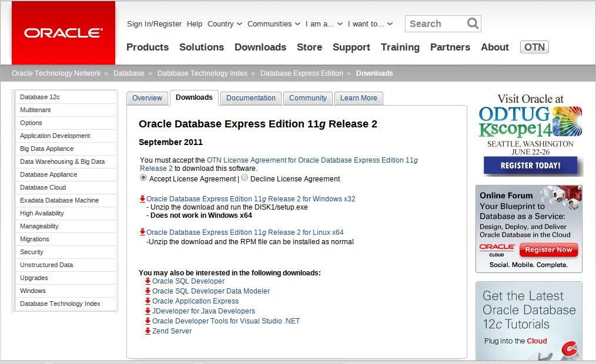The image size is (596, 364).
Task: Open Oracle Developer Tools for Visual Studio .NET link
Action: tap(226, 321)
